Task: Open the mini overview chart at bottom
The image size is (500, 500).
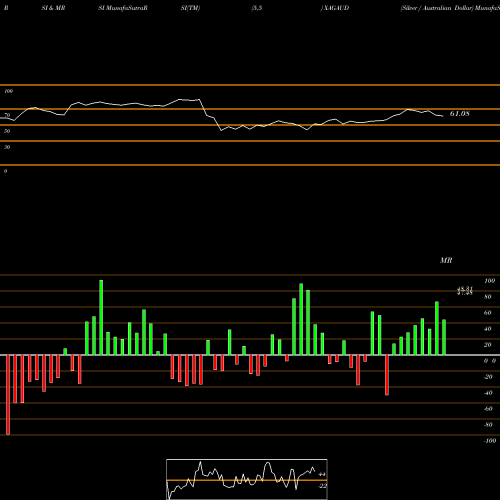Action: (x=247, y=479)
